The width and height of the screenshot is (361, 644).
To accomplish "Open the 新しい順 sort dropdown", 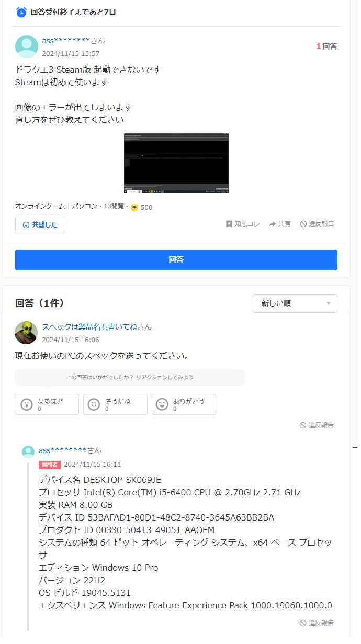I will 295,303.
